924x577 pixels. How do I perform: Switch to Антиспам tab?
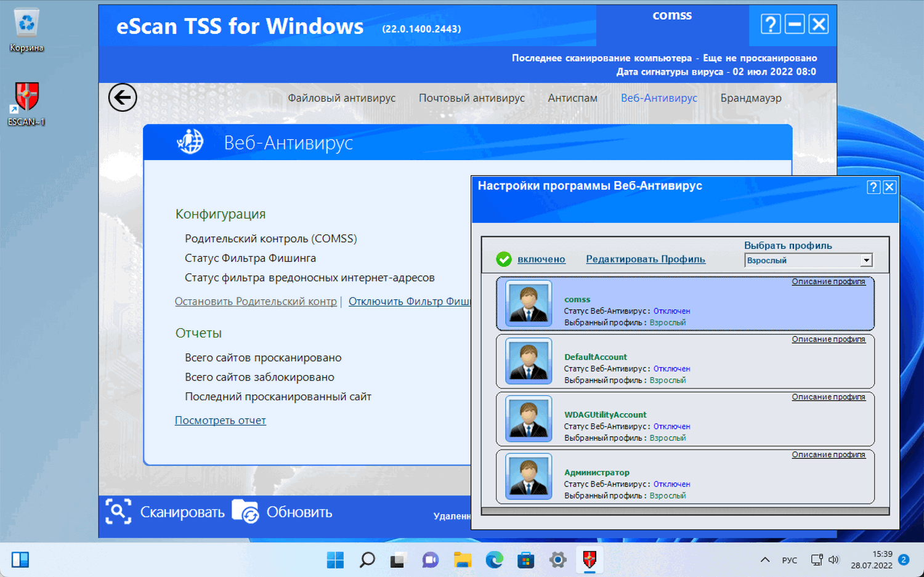(573, 98)
